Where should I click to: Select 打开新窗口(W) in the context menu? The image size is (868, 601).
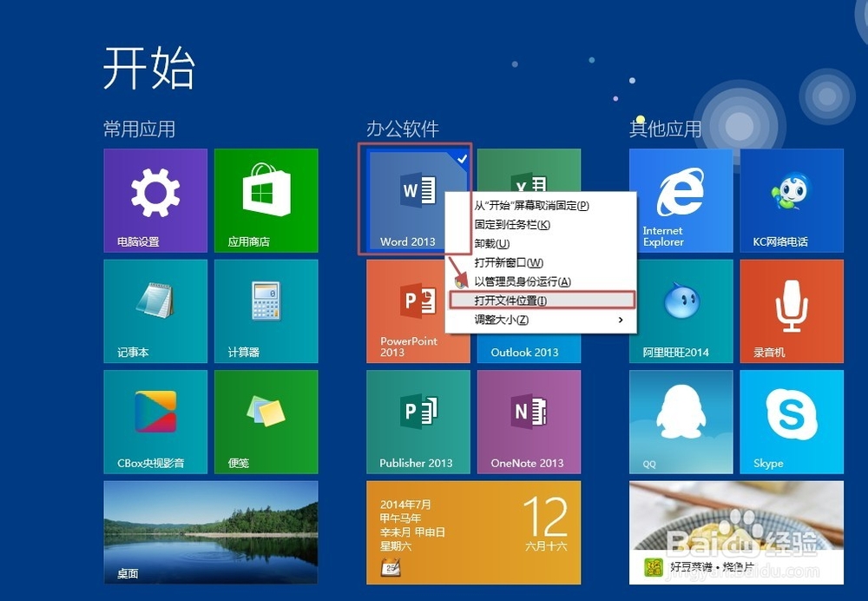point(541,262)
